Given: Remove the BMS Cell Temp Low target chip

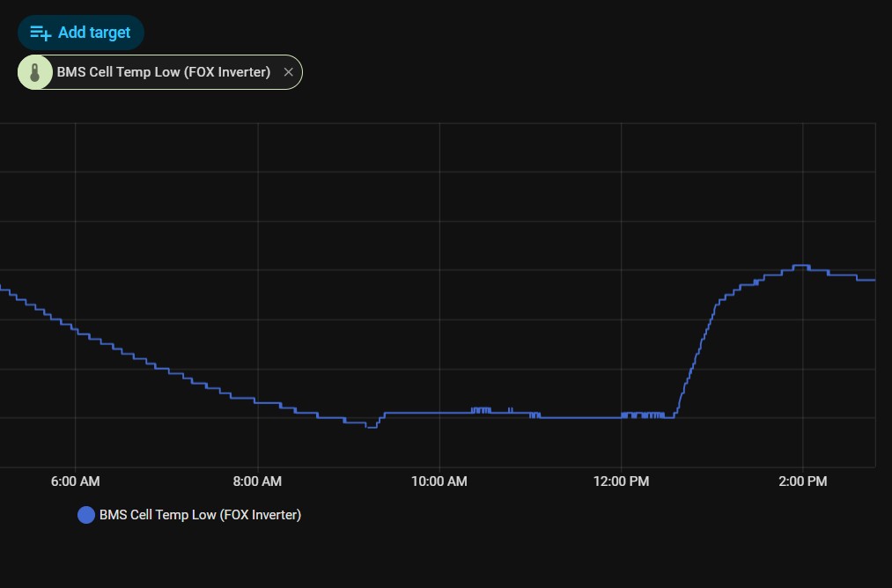Looking at the screenshot, I should point(288,72).
